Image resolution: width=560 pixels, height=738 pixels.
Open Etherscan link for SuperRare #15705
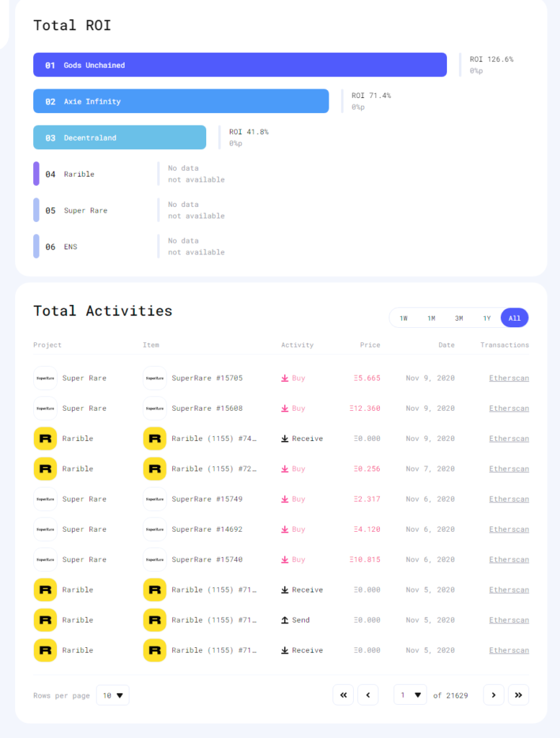click(x=509, y=378)
